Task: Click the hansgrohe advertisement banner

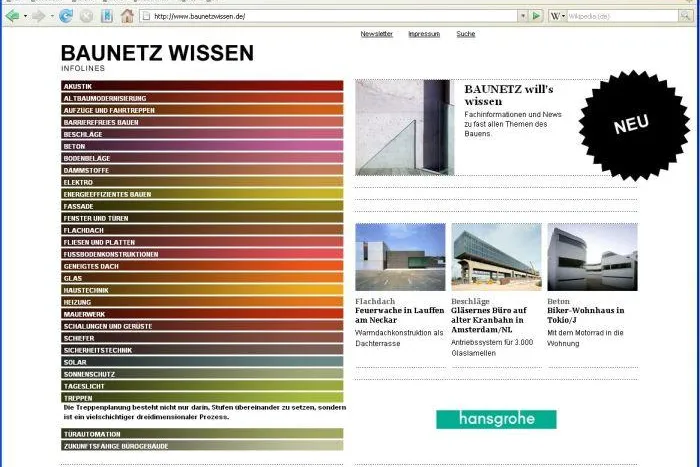Action: click(496, 419)
